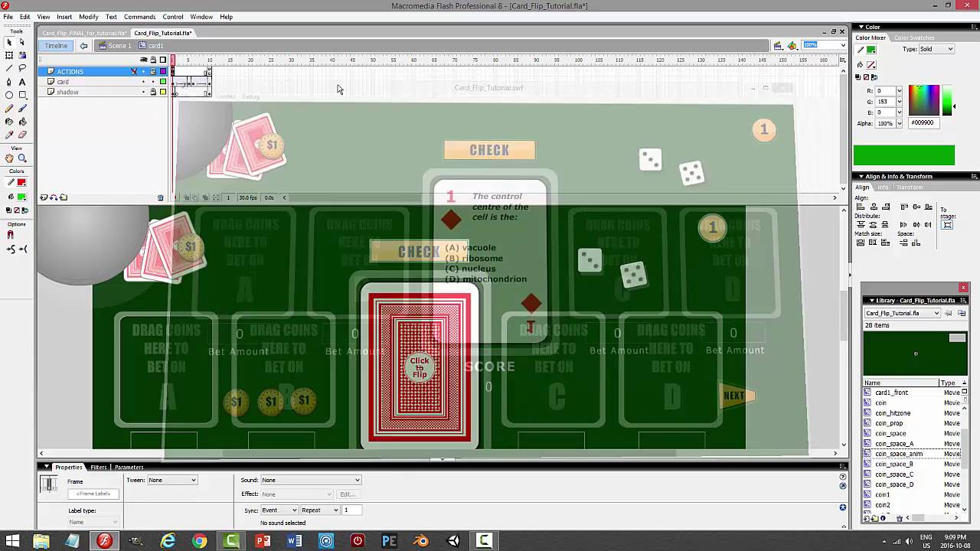Image resolution: width=980 pixels, height=551 pixels.
Task: Open the Control menu
Action: tap(173, 17)
